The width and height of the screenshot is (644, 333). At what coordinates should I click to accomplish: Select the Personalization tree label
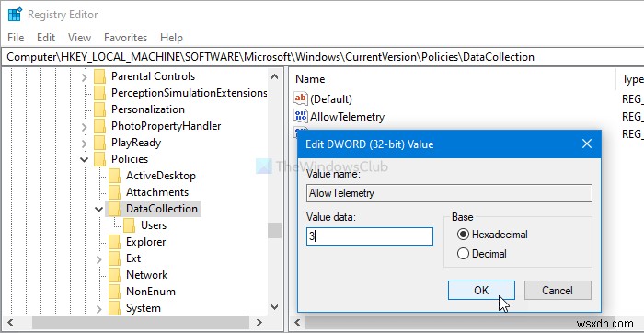coord(148,109)
